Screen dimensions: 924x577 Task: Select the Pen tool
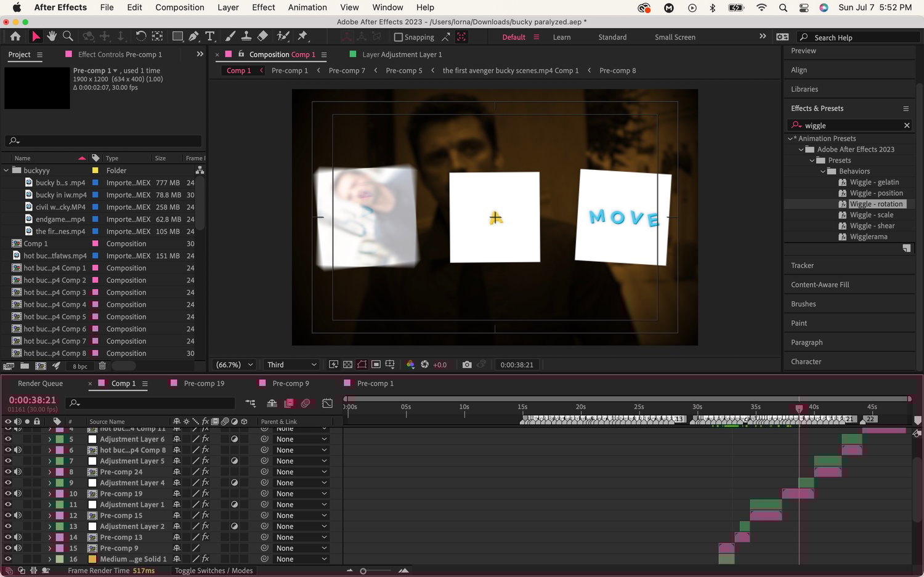193,36
